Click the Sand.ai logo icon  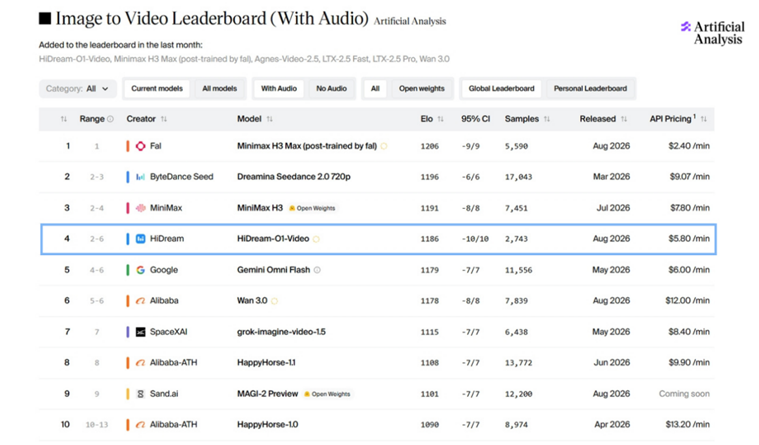(x=140, y=394)
